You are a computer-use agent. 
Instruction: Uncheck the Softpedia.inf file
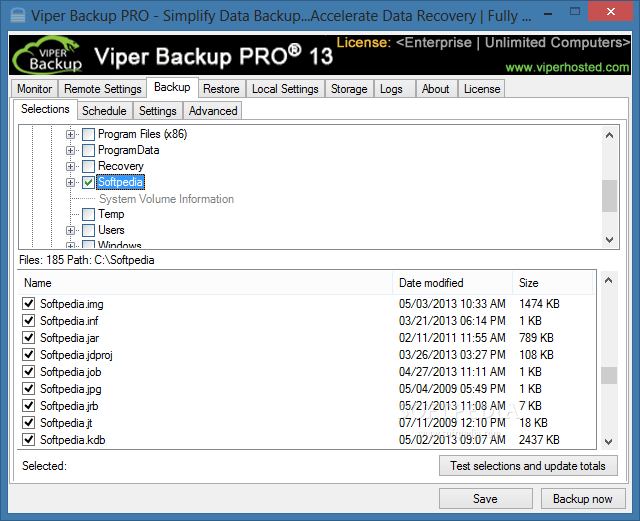coord(29,321)
